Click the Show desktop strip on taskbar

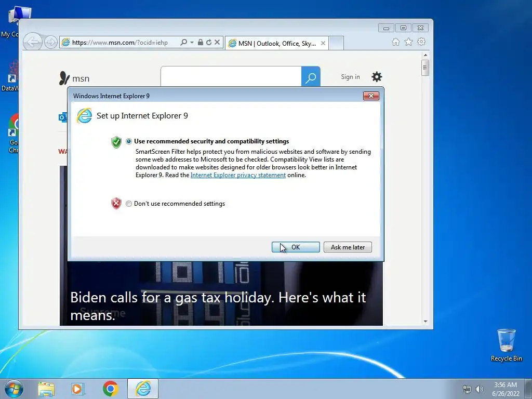529,389
